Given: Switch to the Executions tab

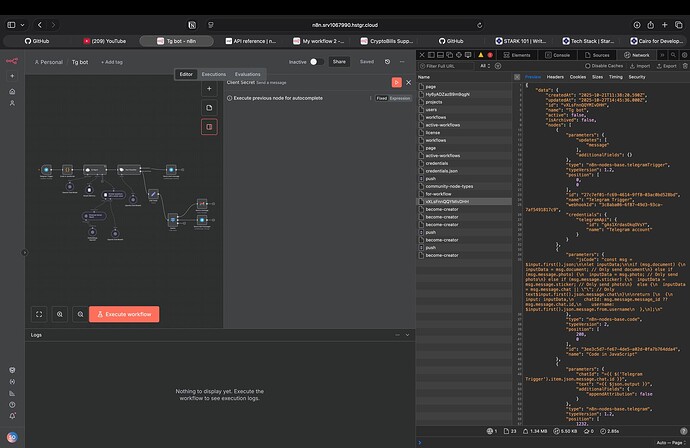Looking at the screenshot, I should [x=214, y=74].
